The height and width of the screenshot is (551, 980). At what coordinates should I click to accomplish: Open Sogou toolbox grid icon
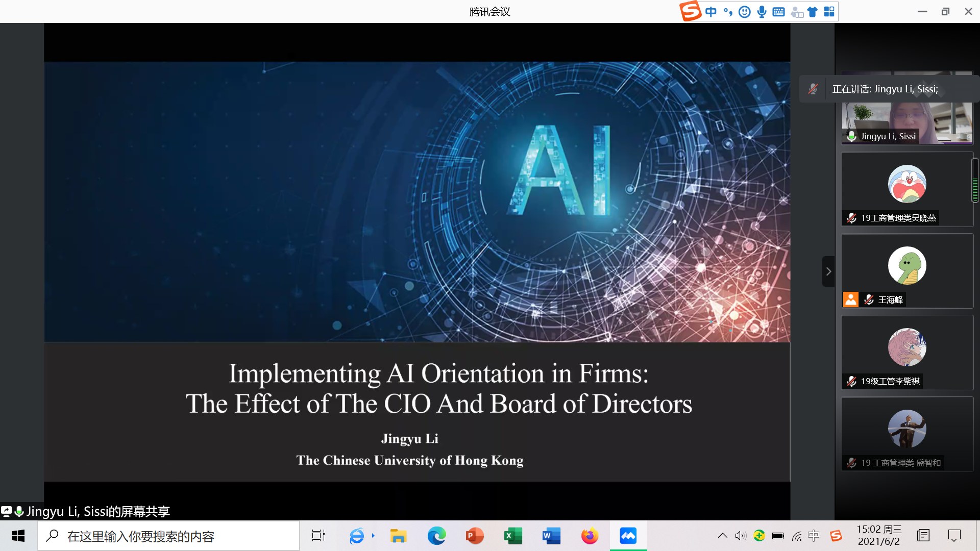(829, 12)
